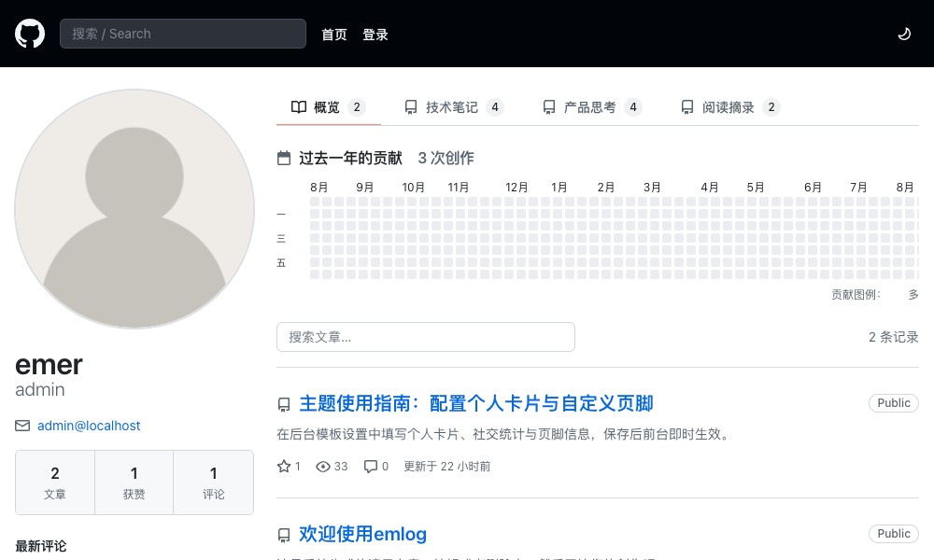Click the repo icon in 产品思考 tab
This screenshot has height=560, width=934.
point(549,107)
